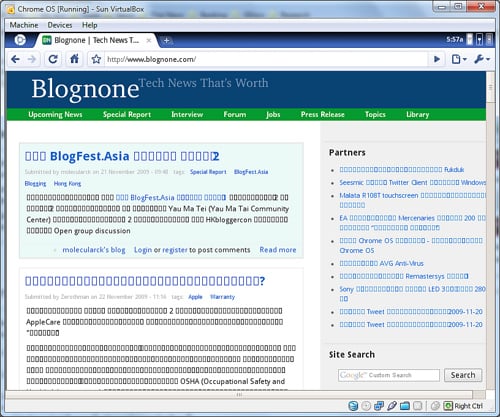Screen dimensions: 500x417
Task: Click the Search button
Action: click(x=463, y=375)
